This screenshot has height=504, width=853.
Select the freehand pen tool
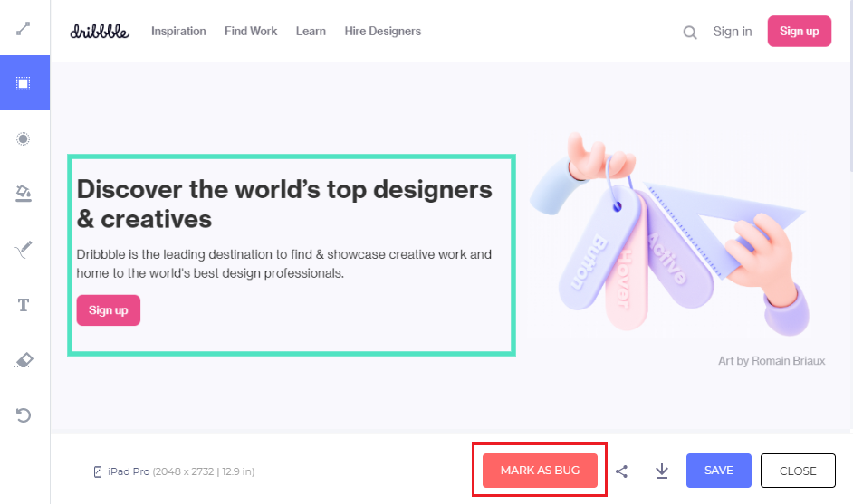[24, 249]
